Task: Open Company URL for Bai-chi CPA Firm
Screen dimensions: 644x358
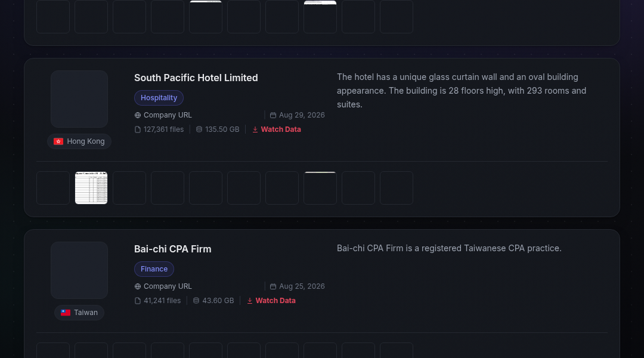Action: click(168, 286)
